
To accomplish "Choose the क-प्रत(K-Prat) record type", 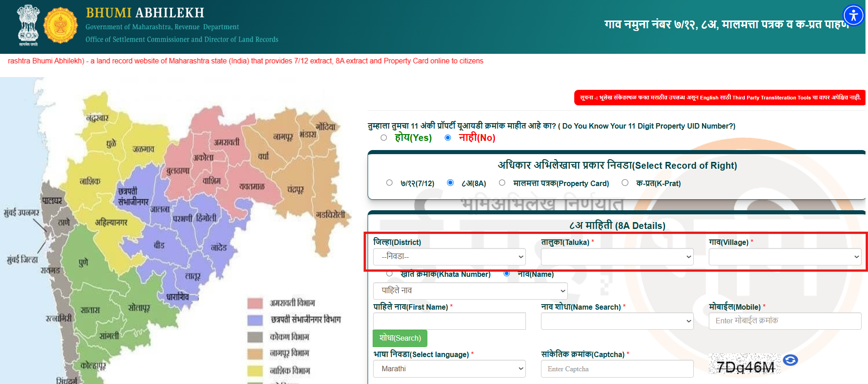I will click(625, 183).
